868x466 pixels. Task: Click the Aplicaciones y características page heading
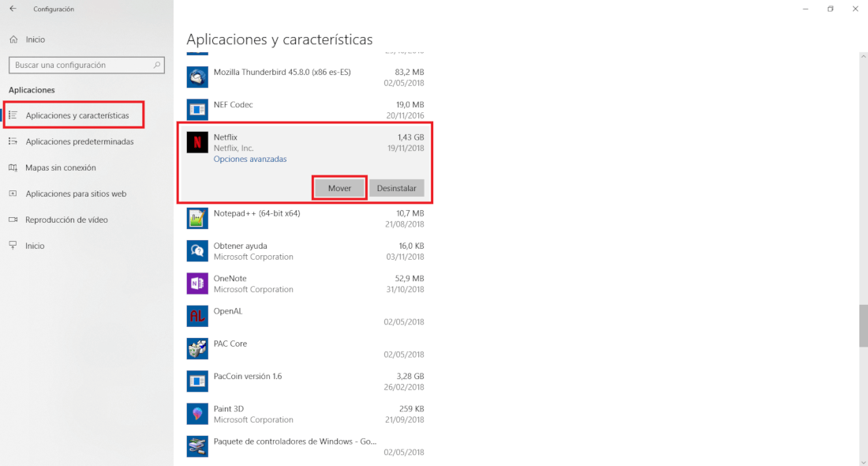coord(279,39)
